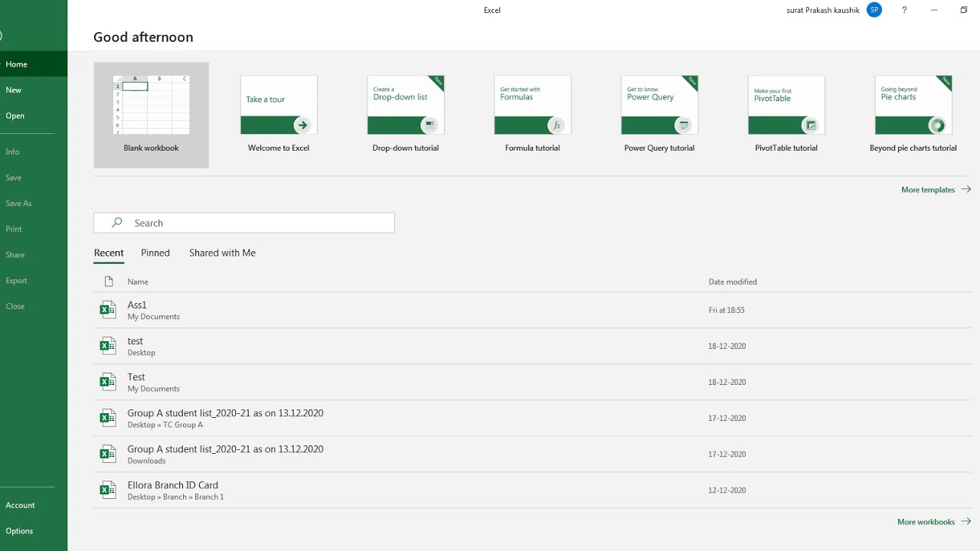Click the Excel icon for Ellora Branch ID Card
The image size is (980, 551).
pos(108,490)
